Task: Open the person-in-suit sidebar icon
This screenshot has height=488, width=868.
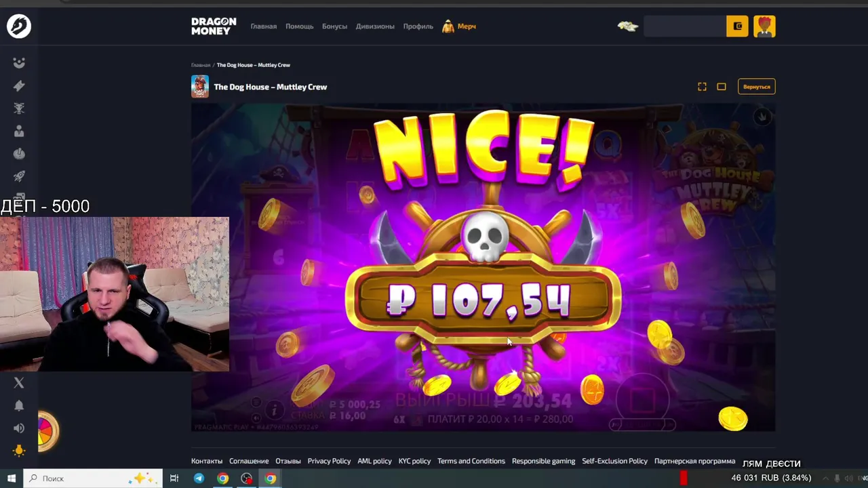Action: click(x=19, y=131)
